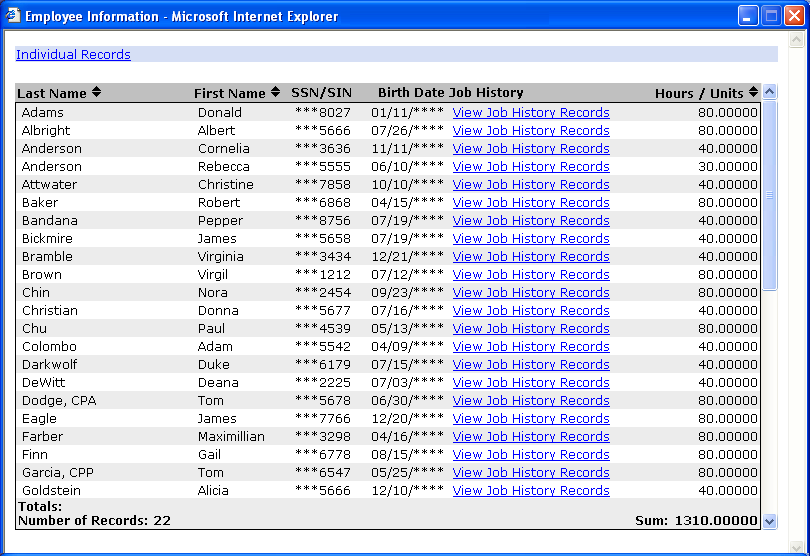Viewport: 810px width, 556px height.
Task: Click the Internet Explorer icon in title bar
Action: pyautogui.click(x=13, y=16)
